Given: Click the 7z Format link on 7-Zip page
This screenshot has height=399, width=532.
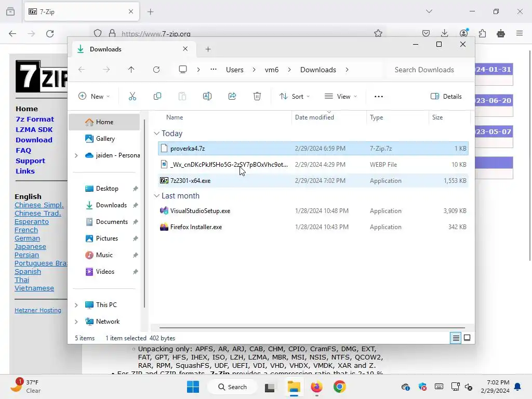Looking at the screenshot, I should pyautogui.click(x=35, y=119).
